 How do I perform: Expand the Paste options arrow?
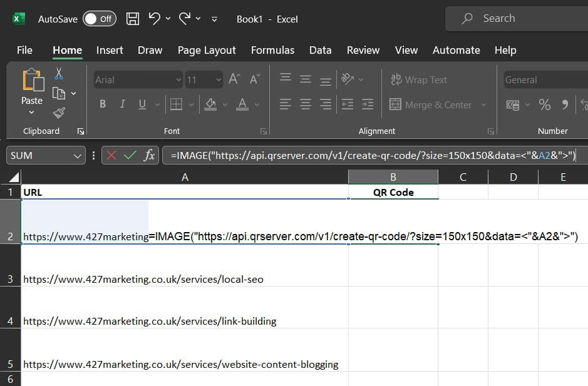[31, 112]
